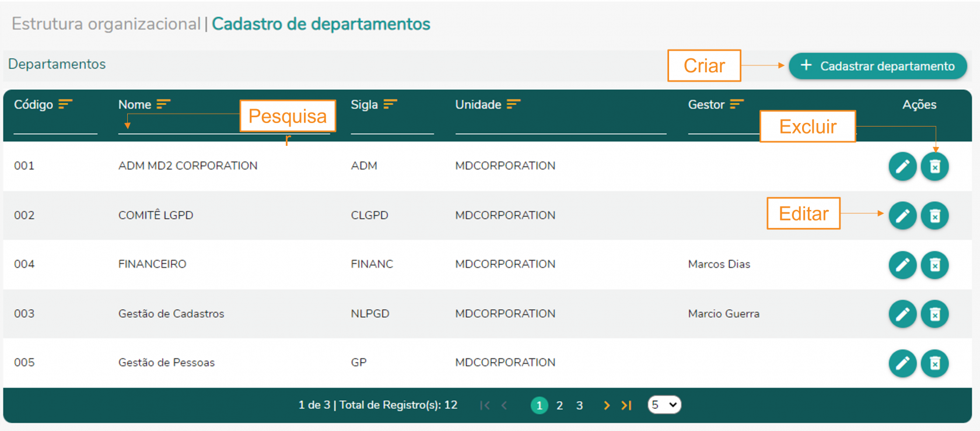The image size is (980, 431).
Task: Click the code 003 cell
Action: point(24,314)
